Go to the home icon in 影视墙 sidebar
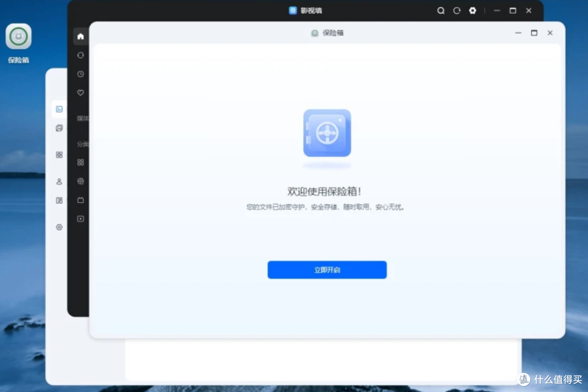The width and height of the screenshot is (588, 392). [81, 36]
